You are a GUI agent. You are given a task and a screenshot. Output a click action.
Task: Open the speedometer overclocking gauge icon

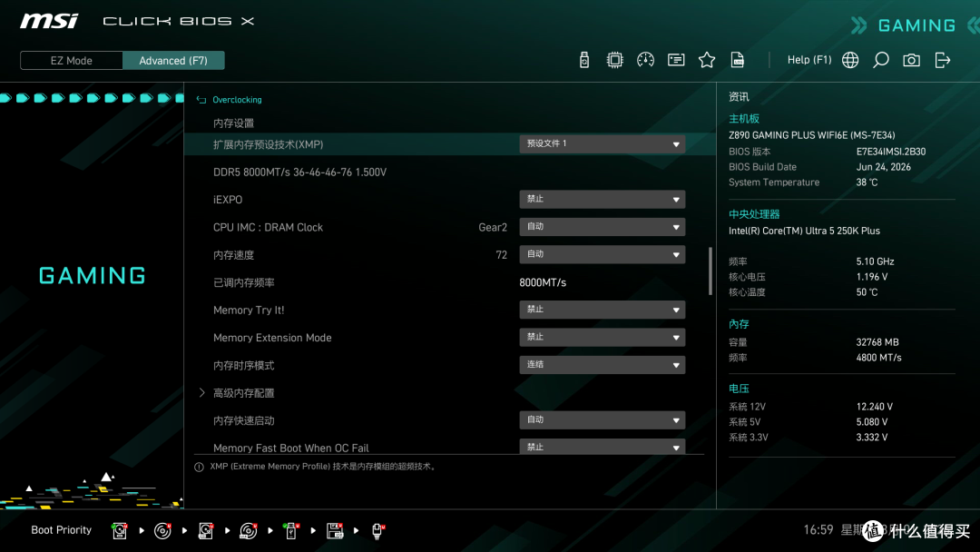click(x=645, y=60)
